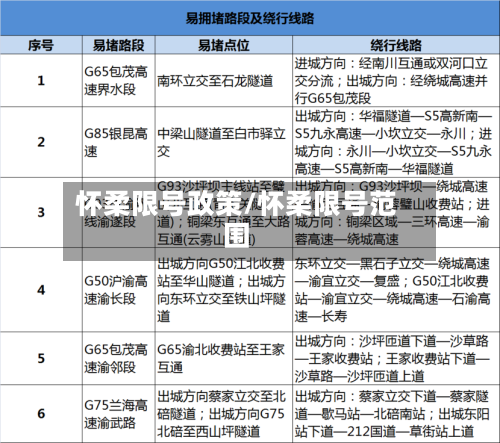This screenshot has width=500, height=443.
Task: Click the G65渝北收费站至王家互通 cell
Action: click(224, 358)
